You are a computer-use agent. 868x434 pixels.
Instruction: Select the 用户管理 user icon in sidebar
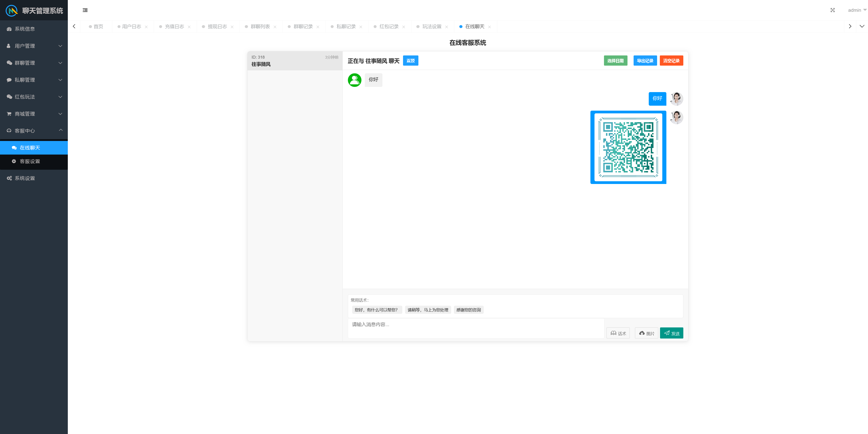pyautogui.click(x=9, y=46)
